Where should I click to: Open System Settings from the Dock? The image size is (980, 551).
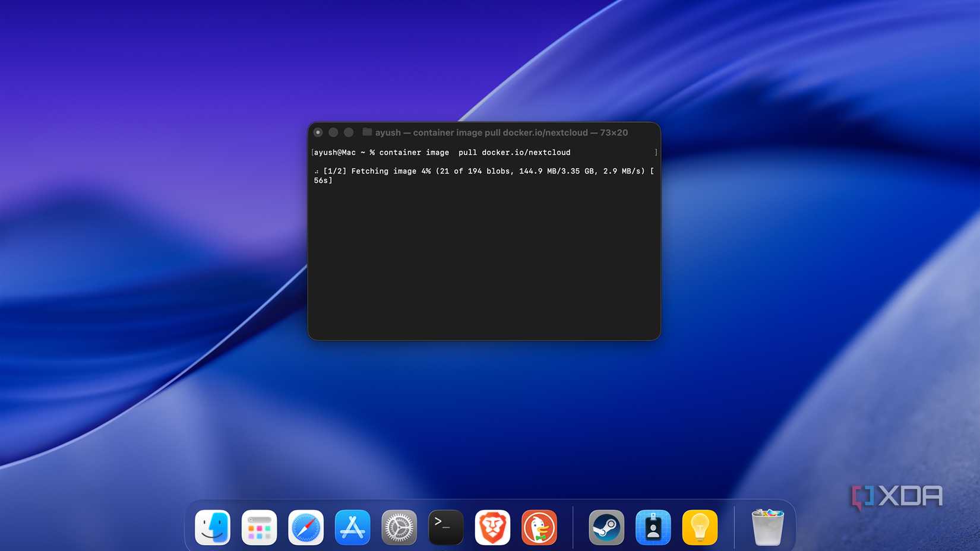(x=399, y=527)
